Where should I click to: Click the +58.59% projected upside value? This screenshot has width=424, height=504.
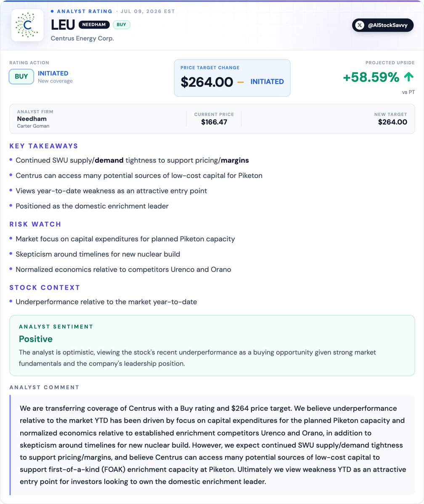click(371, 77)
